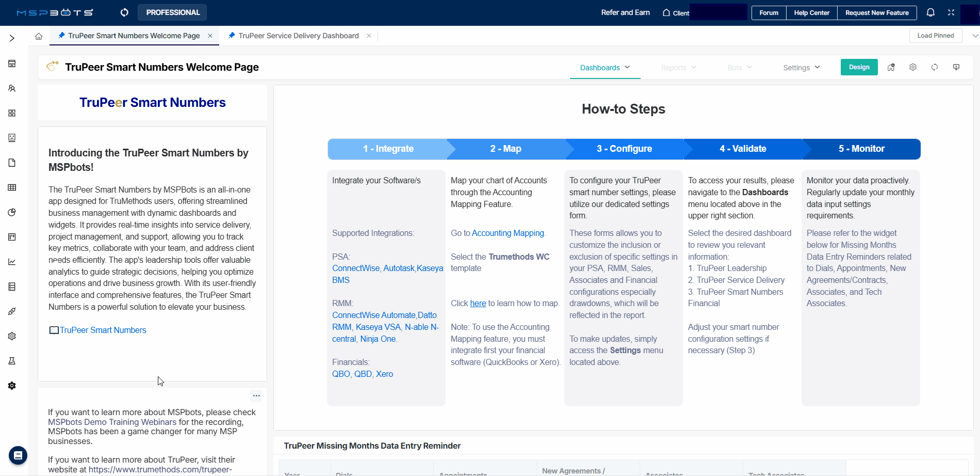The height and width of the screenshot is (476, 980).
Task: Click the three-dots widget options menu
Action: coord(256,396)
